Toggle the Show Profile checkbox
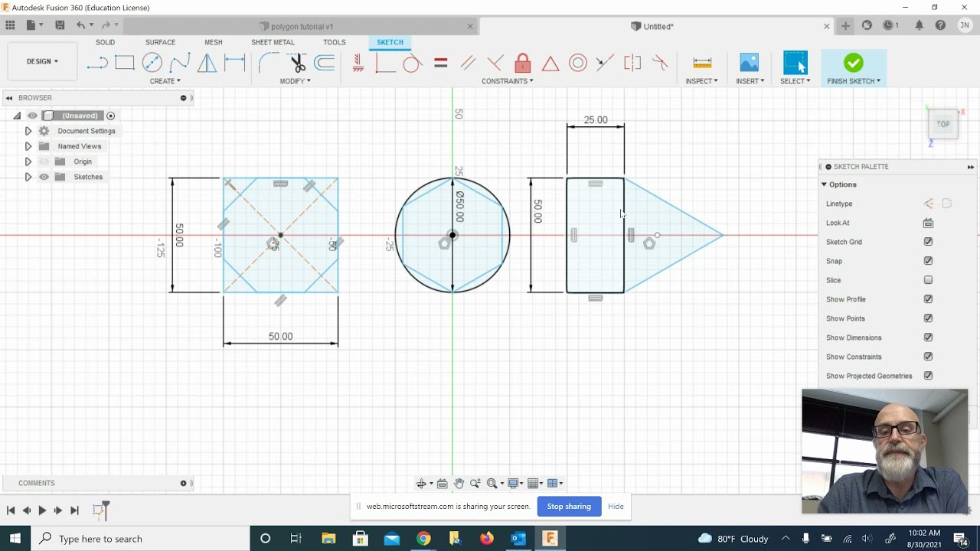This screenshot has width=980, height=551. point(928,299)
